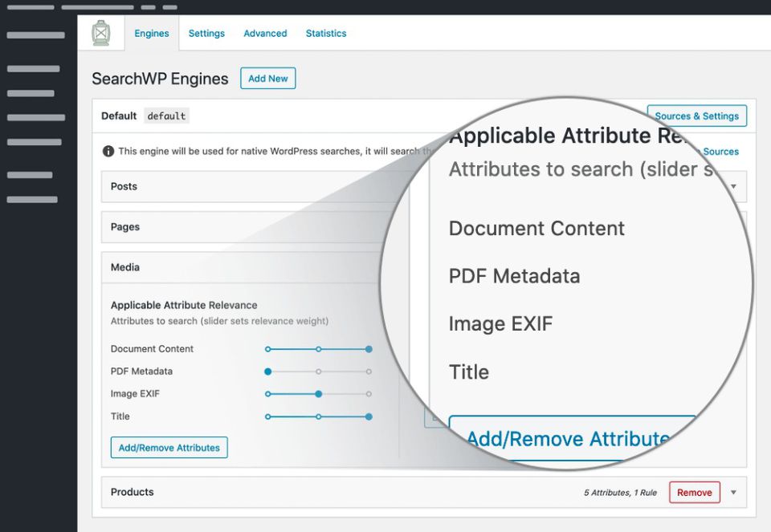The image size is (771, 532).
Task: Go to the Advanced tab
Action: click(265, 34)
